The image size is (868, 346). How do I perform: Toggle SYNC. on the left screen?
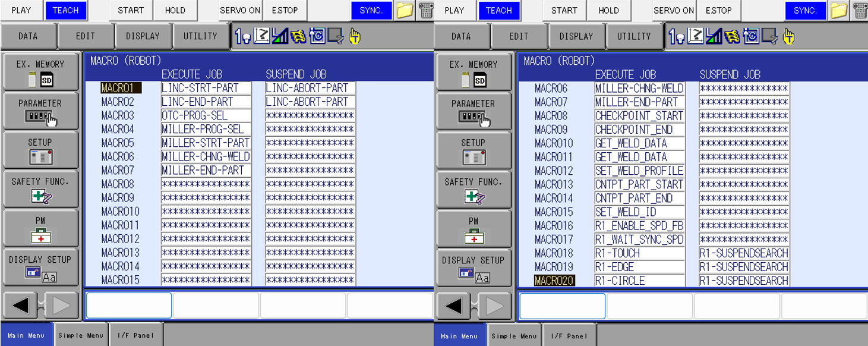(371, 10)
